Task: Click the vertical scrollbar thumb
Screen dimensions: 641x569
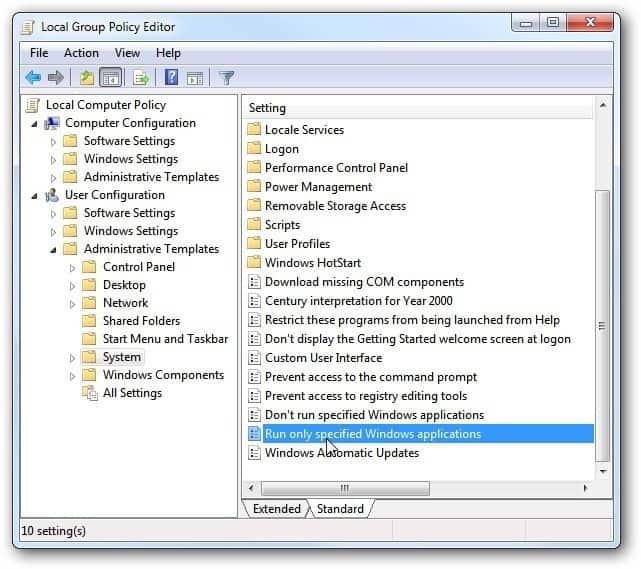Action: (x=602, y=326)
